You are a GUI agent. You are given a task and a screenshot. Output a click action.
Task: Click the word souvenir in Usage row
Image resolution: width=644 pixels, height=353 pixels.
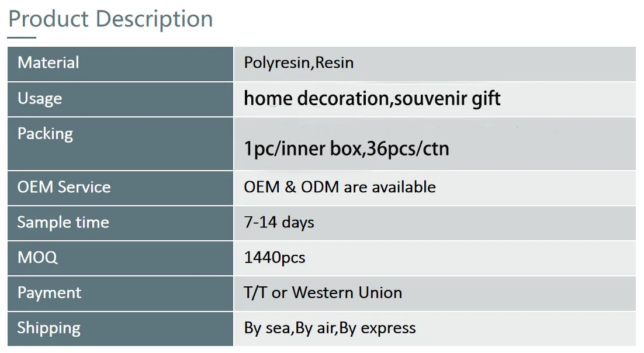pos(431,98)
